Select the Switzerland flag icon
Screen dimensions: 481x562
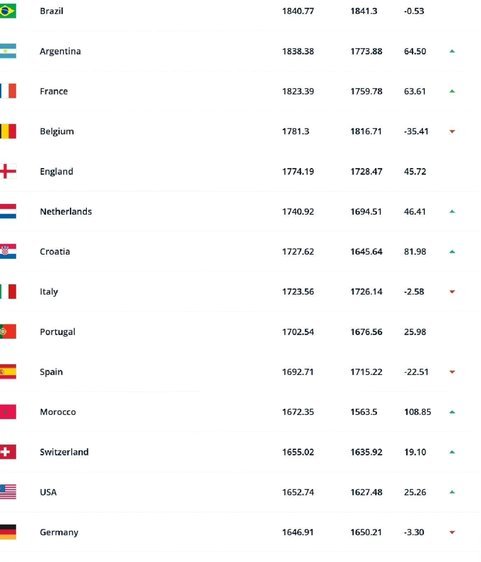click(8, 452)
